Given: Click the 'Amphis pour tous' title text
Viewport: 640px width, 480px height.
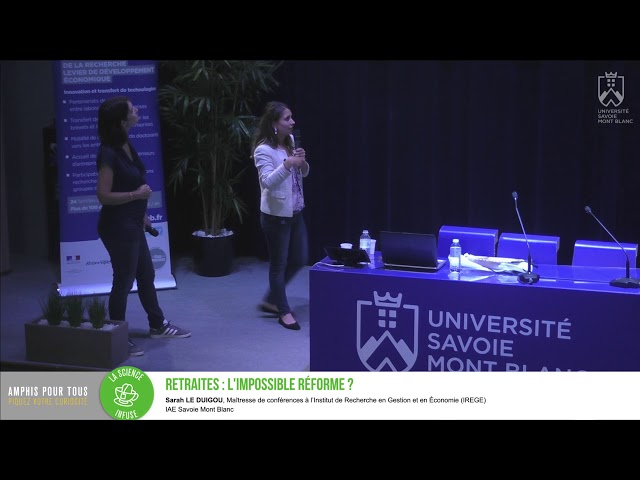Looking at the screenshot, I should 48,392.
